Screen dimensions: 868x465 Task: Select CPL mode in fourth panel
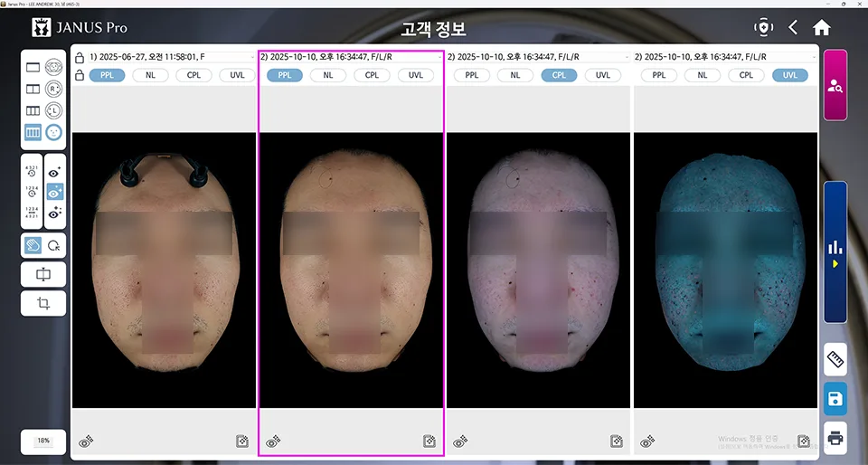point(746,75)
